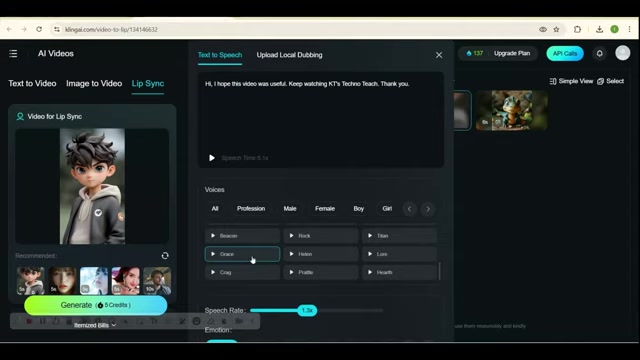Switch to Image to Video tab
Viewport: 640px width, 360px height.
(x=94, y=83)
